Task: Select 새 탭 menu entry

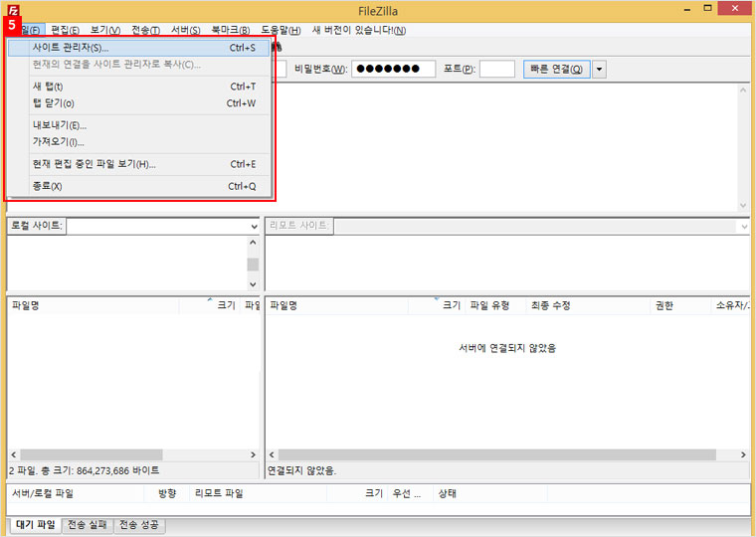Action: pyautogui.click(x=48, y=87)
